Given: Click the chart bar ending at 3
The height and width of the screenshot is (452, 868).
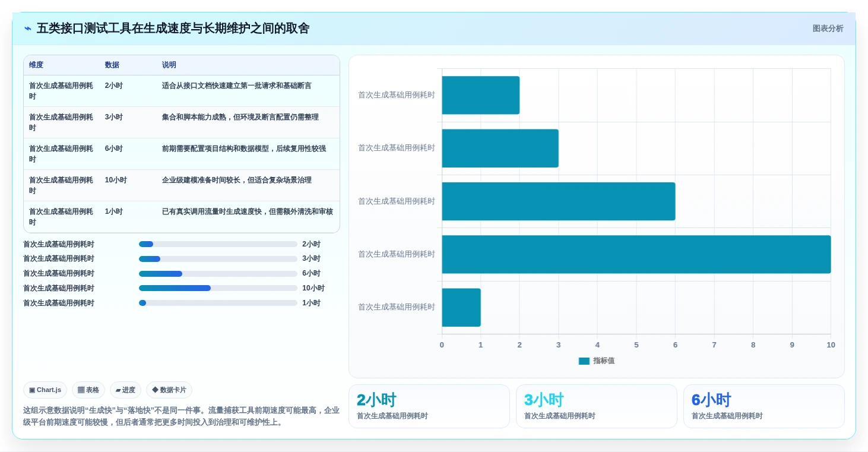Looking at the screenshot, I should pyautogui.click(x=500, y=148).
